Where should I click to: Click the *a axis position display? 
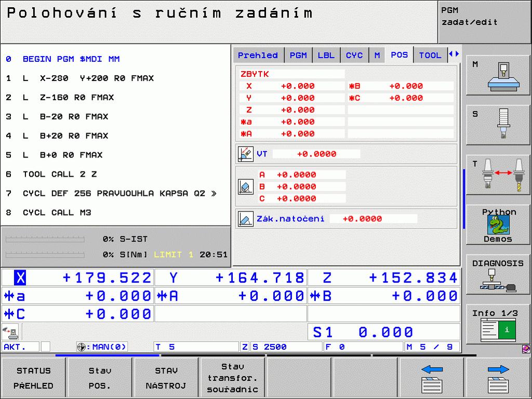[x=78, y=296]
